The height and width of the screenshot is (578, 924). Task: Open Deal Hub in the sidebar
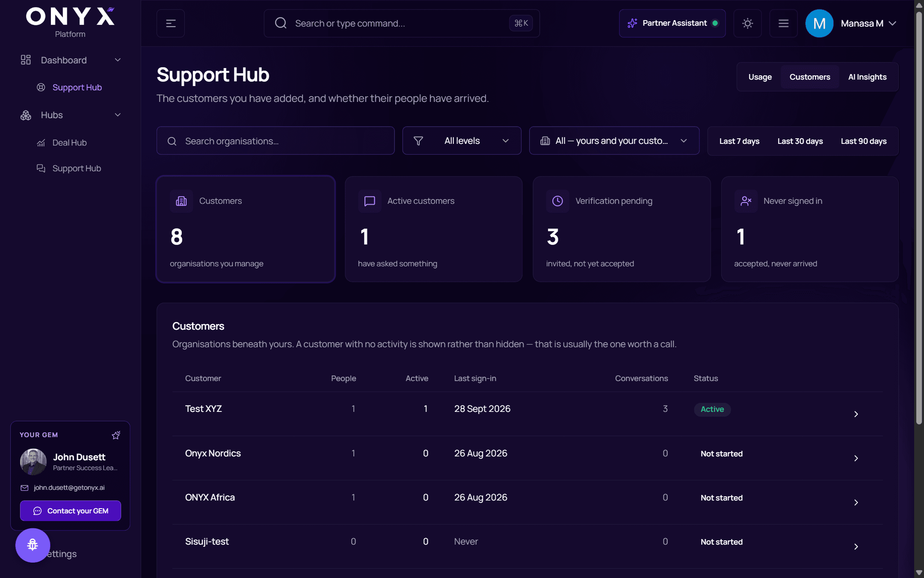tap(69, 143)
